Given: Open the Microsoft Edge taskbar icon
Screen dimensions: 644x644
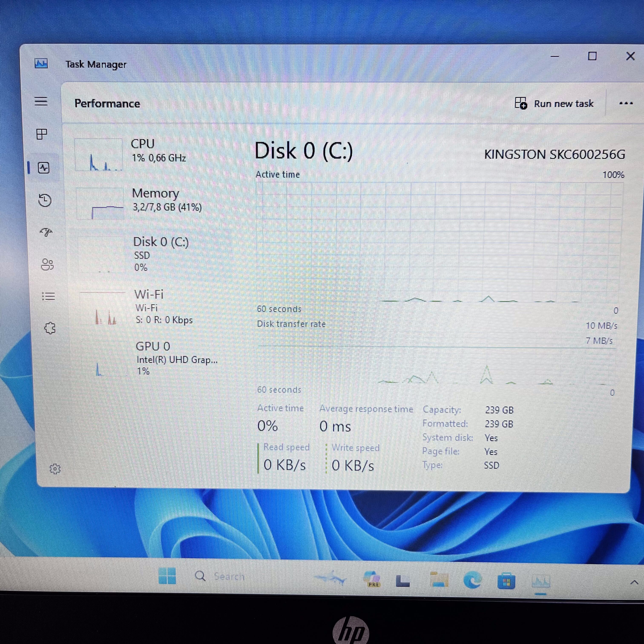Looking at the screenshot, I should click(472, 580).
